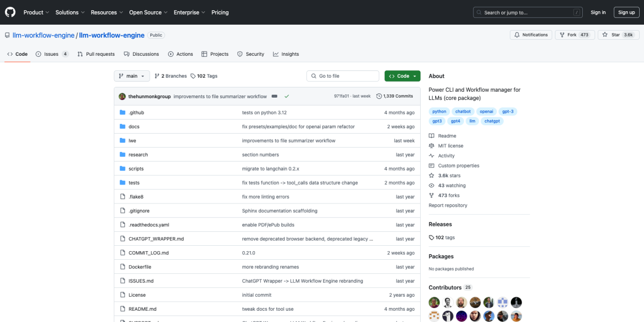Image resolution: width=644 pixels, height=322 pixels.
Task: Click the Go to file search field
Action: point(342,76)
